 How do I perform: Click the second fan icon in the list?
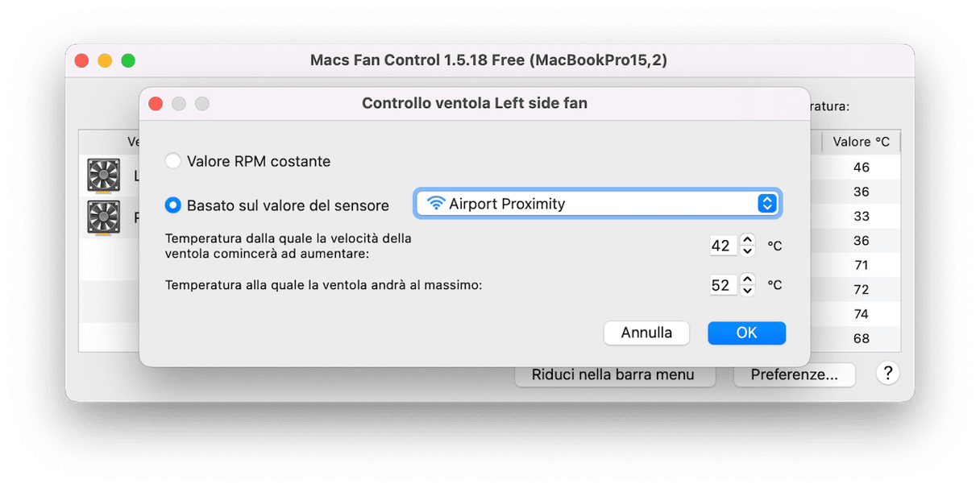click(x=103, y=217)
